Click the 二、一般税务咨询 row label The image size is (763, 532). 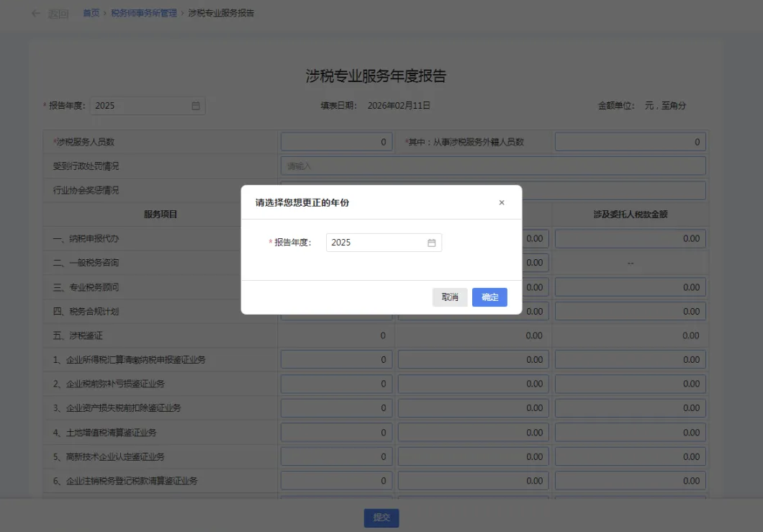(86, 263)
